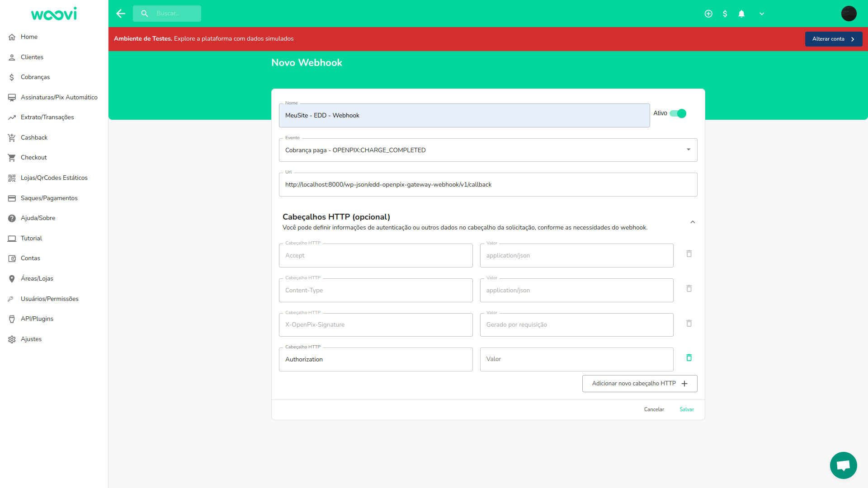Collapse the Cabeçalhos HTTP section
This screenshot has height=488, width=868.
pos(693,222)
